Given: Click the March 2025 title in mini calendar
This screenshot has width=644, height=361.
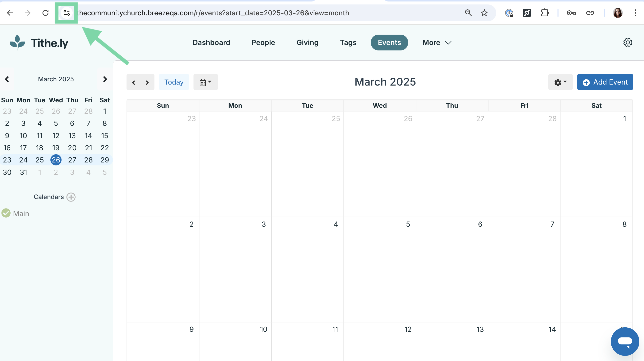Looking at the screenshot, I should click(x=56, y=79).
